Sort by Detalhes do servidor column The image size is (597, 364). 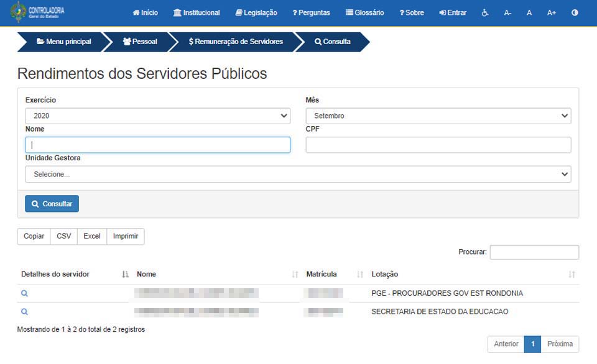coord(125,275)
